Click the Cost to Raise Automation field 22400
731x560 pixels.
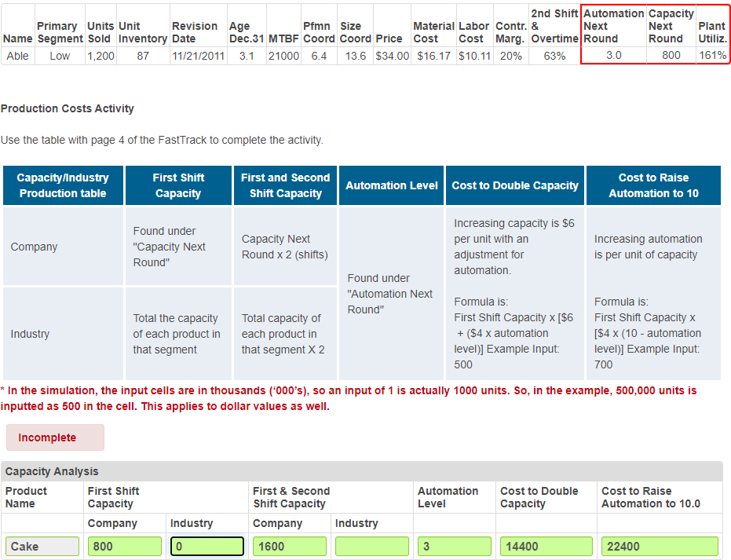point(660,546)
